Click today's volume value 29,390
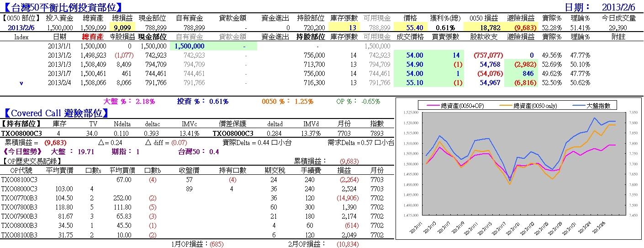This screenshot has width=644, height=248. (618, 27)
